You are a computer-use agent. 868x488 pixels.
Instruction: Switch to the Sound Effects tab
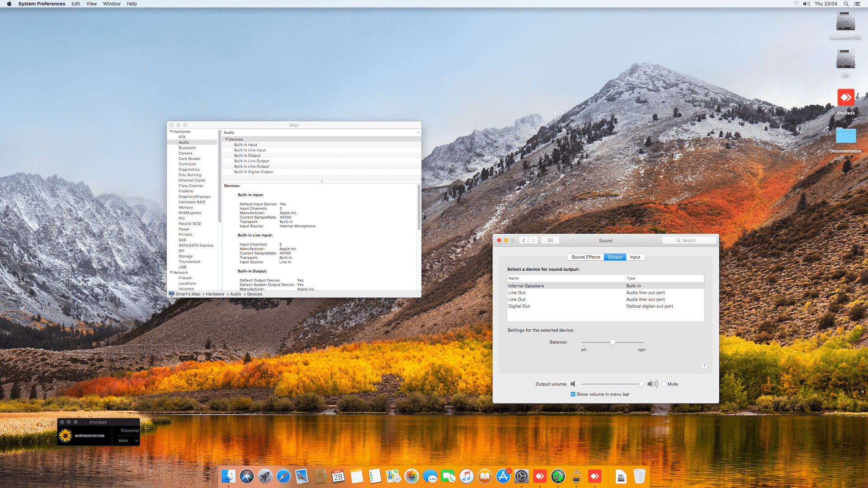586,257
